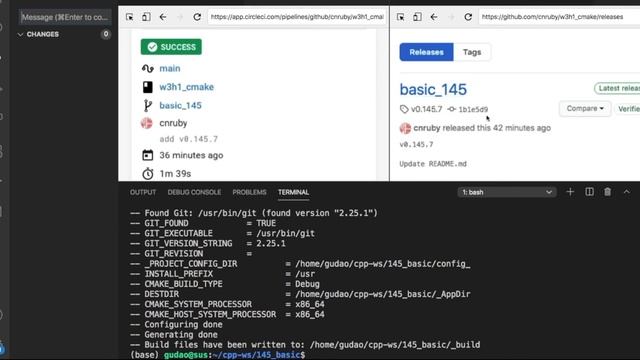This screenshot has height=360, width=640.
Task: Split the terminal
Action: 589,192
